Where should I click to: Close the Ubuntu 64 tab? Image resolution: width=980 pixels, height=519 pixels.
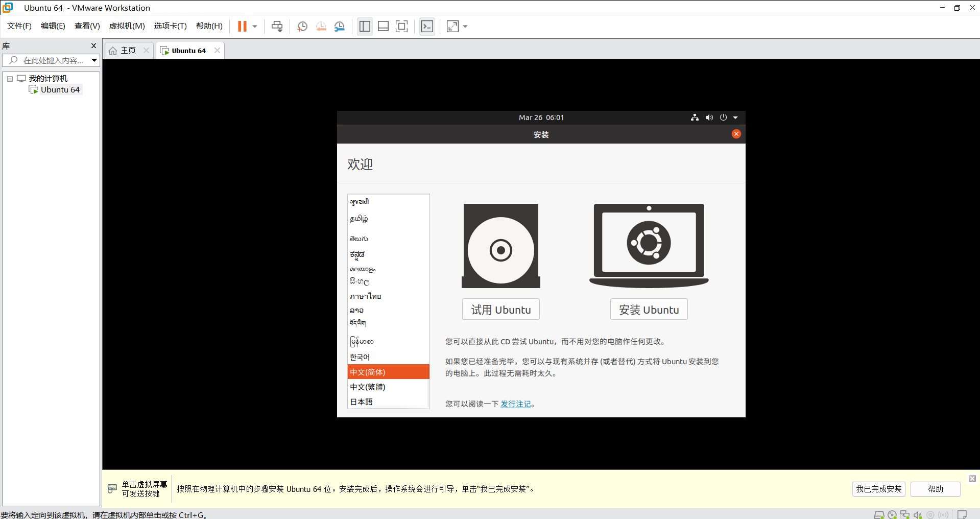coord(217,50)
